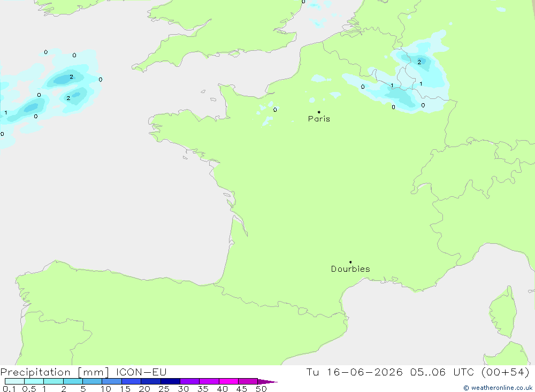535x392 pixels.
Task: Pick the 20–25 mm legend swatch
Action: 151,381
